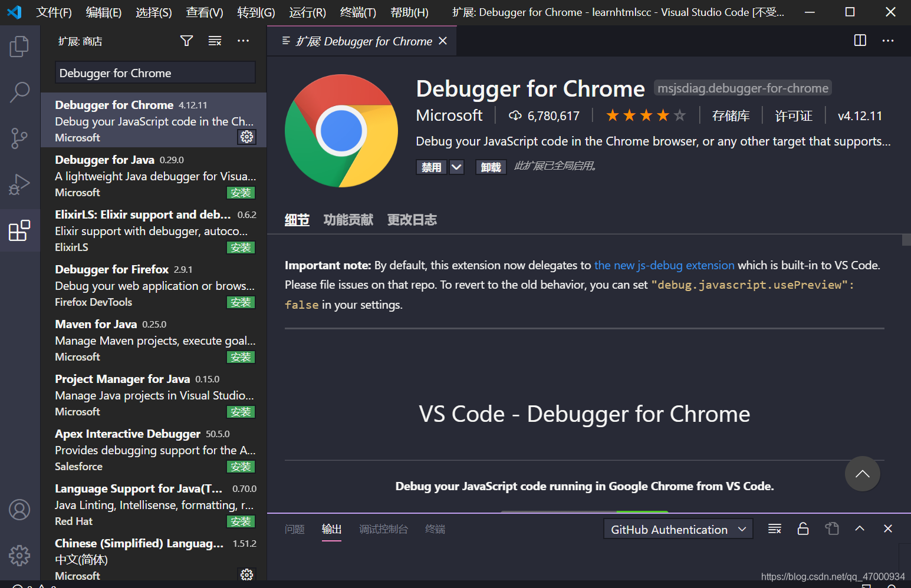
Task: Open the 编辑(E) menu
Action: pyautogui.click(x=104, y=12)
